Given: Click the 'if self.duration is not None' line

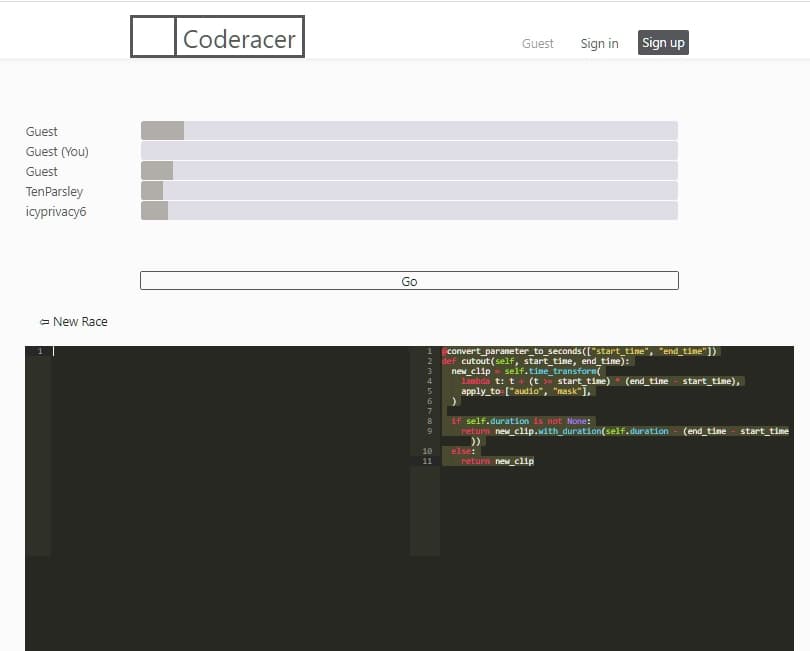Looking at the screenshot, I should (x=521, y=421).
